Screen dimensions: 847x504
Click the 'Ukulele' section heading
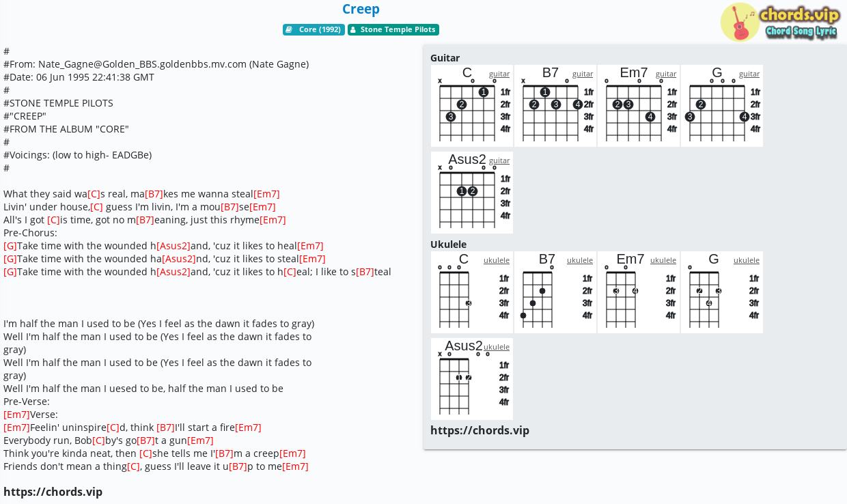click(x=448, y=244)
